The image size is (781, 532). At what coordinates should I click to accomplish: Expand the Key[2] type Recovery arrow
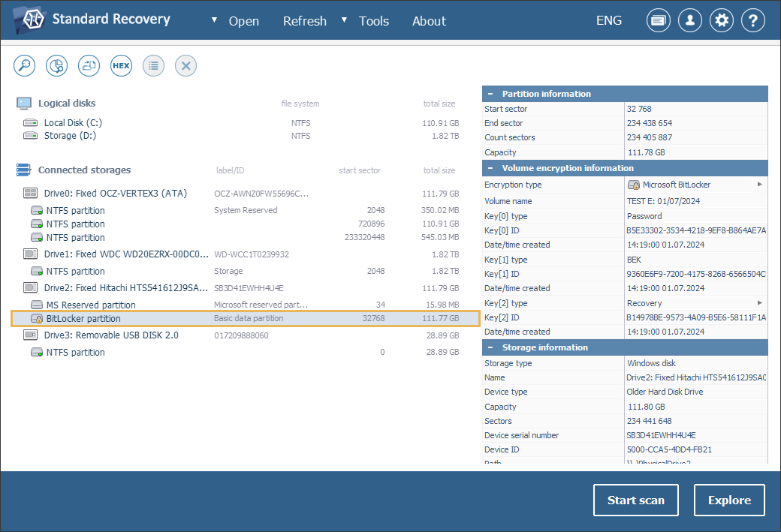pos(759,302)
